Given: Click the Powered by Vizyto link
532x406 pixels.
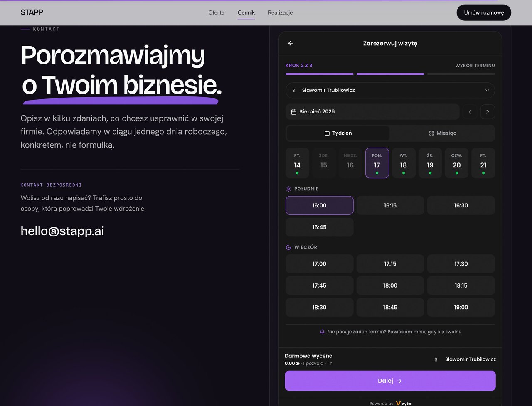Looking at the screenshot, I should click(x=390, y=404).
